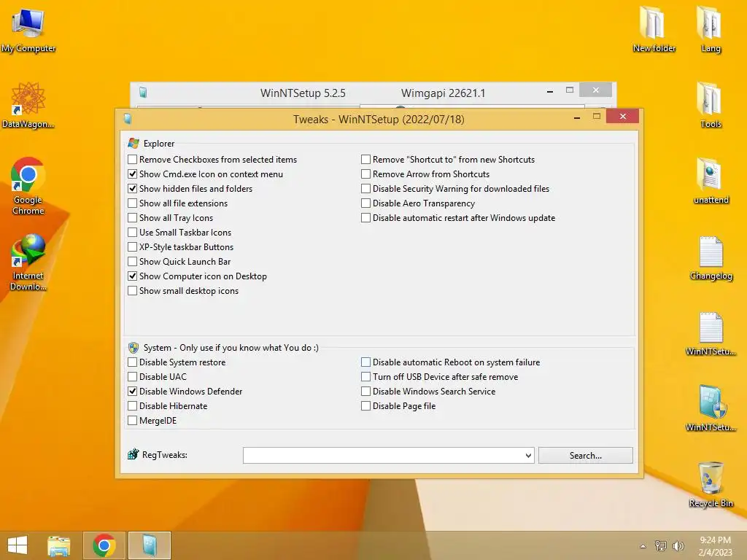Select the unattend folder icon
The image size is (747, 560).
click(711, 181)
